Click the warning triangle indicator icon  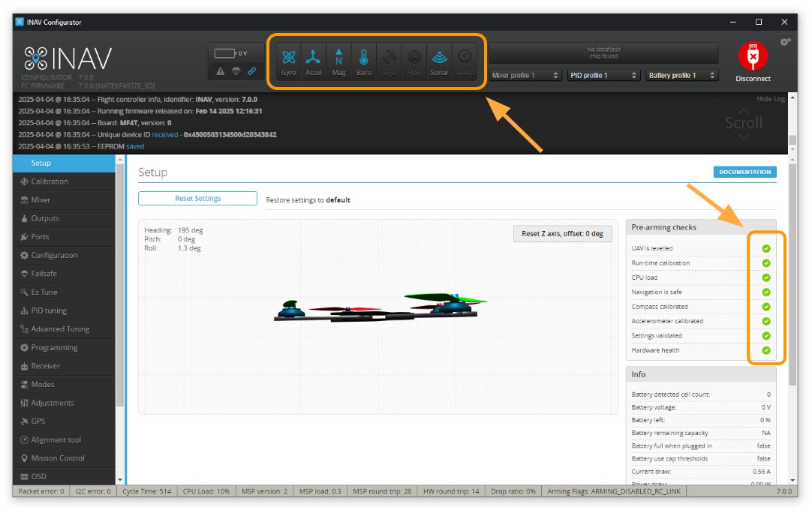221,71
